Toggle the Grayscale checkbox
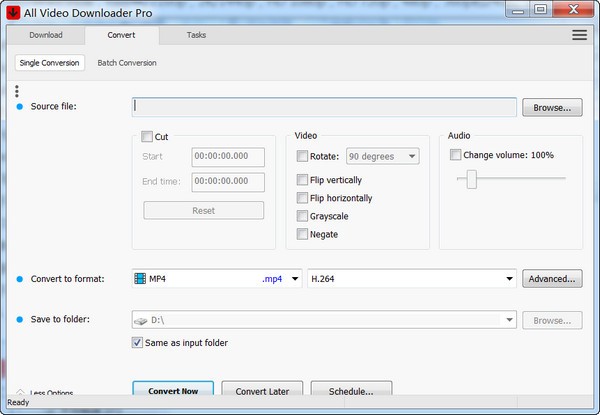 [x=302, y=216]
